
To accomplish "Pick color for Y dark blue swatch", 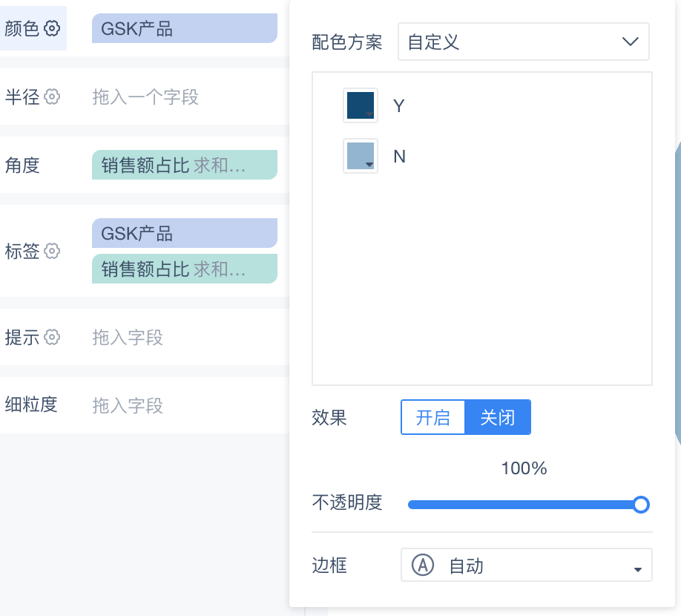I will (361, 105).
